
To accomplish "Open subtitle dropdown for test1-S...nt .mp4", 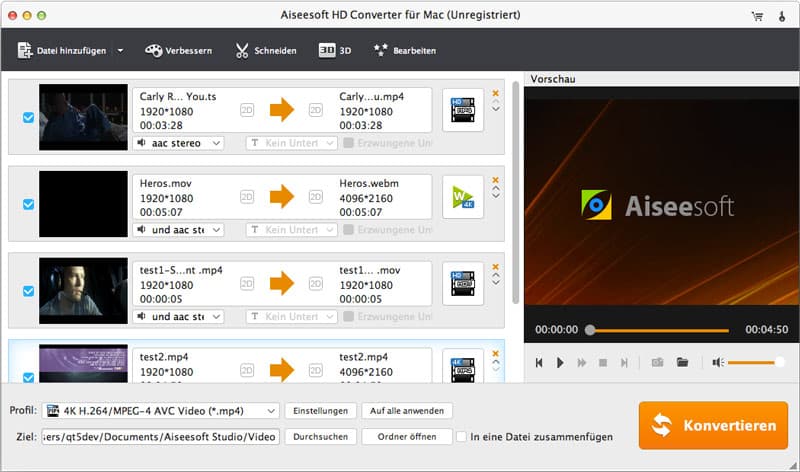I will tap(291, 317).
